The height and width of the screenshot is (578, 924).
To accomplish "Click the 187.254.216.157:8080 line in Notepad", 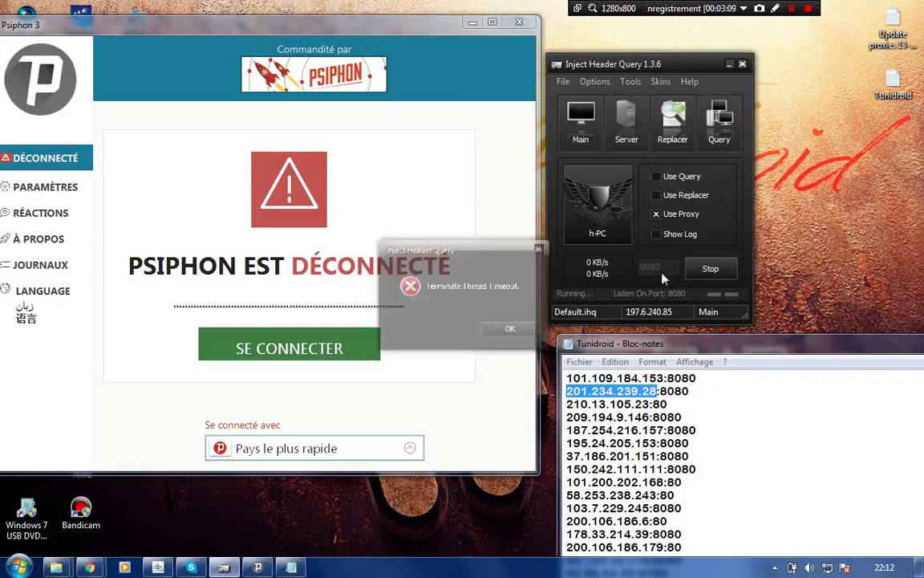I will [630, 430].
